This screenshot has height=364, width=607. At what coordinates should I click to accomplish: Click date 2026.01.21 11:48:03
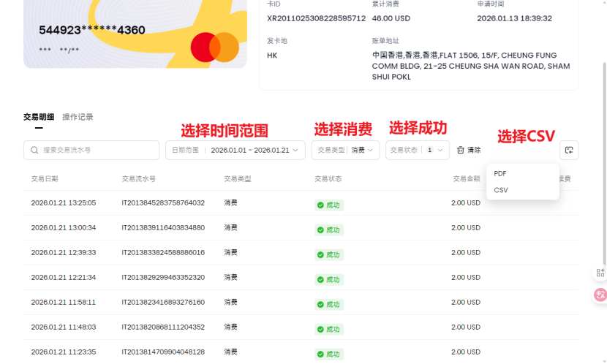tap(64, 327)
